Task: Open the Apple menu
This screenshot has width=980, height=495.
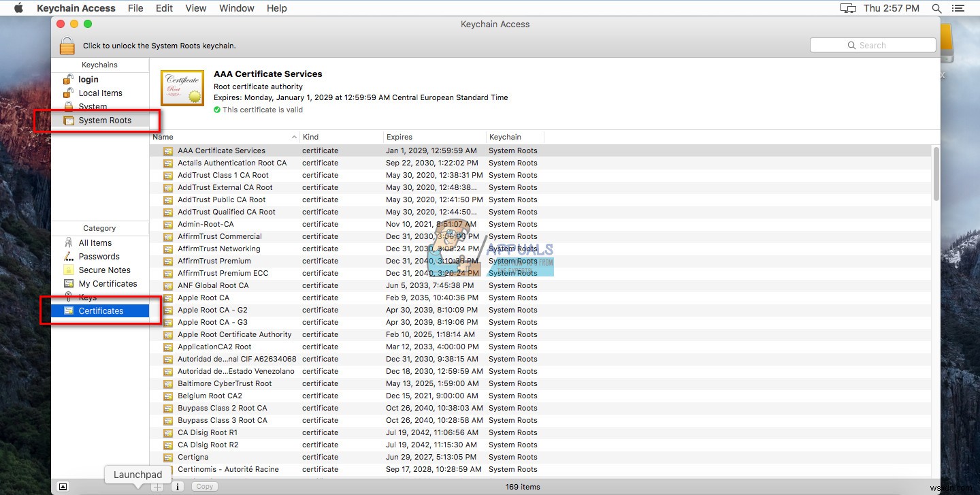Action: tap(19, 8)
